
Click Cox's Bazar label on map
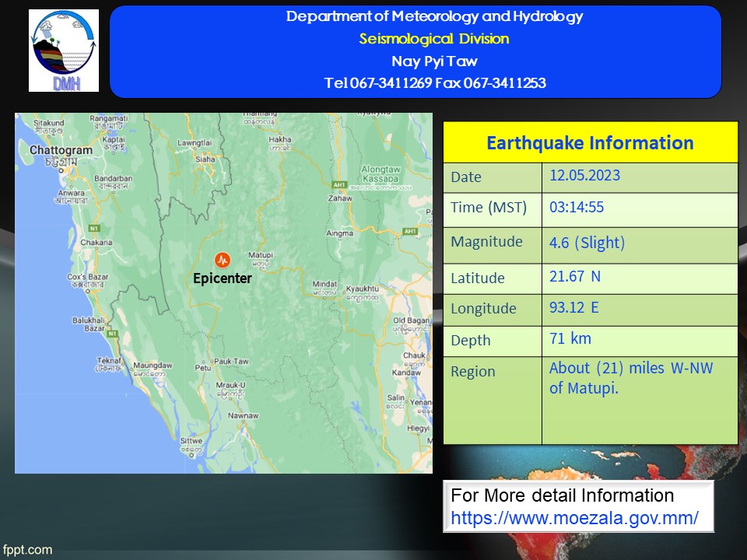88,277
